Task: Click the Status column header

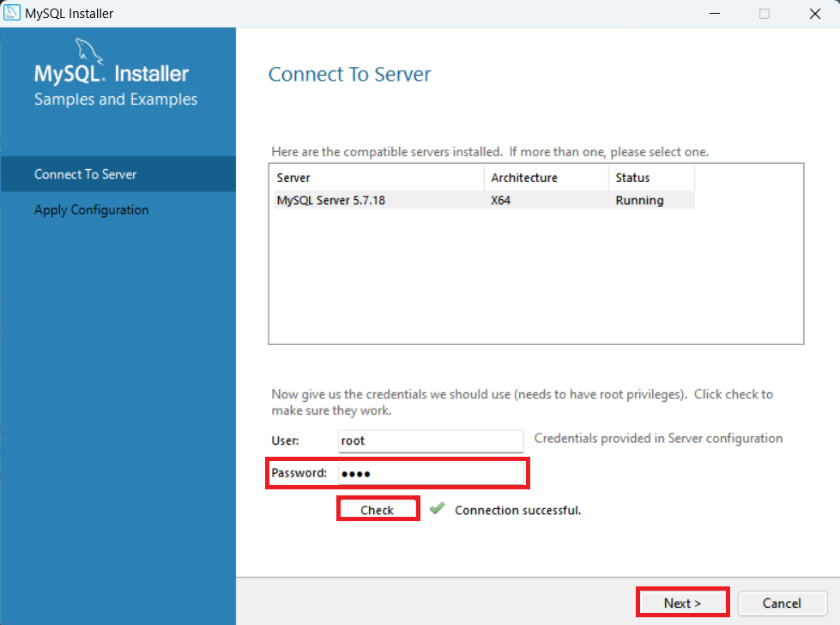Action: point(651,178)
